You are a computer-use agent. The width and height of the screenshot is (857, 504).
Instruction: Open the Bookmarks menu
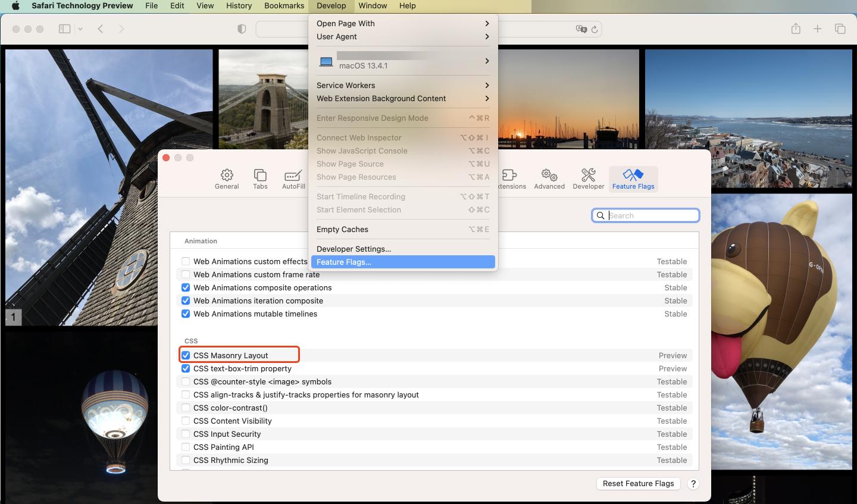(284, 5)
